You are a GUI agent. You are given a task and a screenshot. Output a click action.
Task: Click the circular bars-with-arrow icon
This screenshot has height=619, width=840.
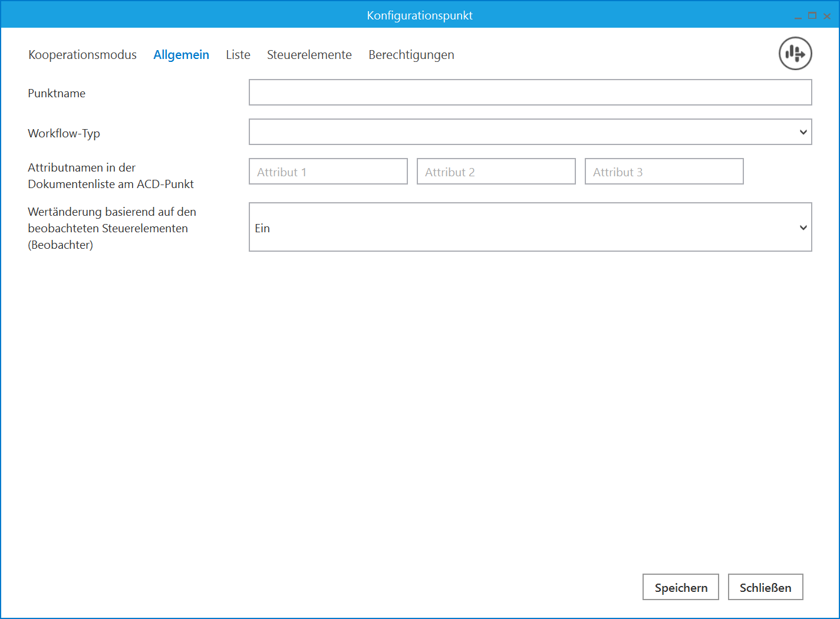pyautogui.click(x=795, y=54)
